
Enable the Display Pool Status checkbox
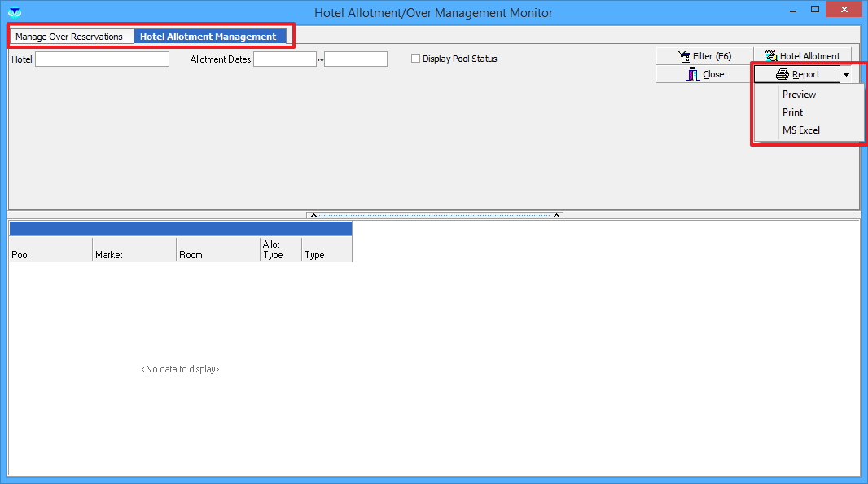[x=416, y=59]
